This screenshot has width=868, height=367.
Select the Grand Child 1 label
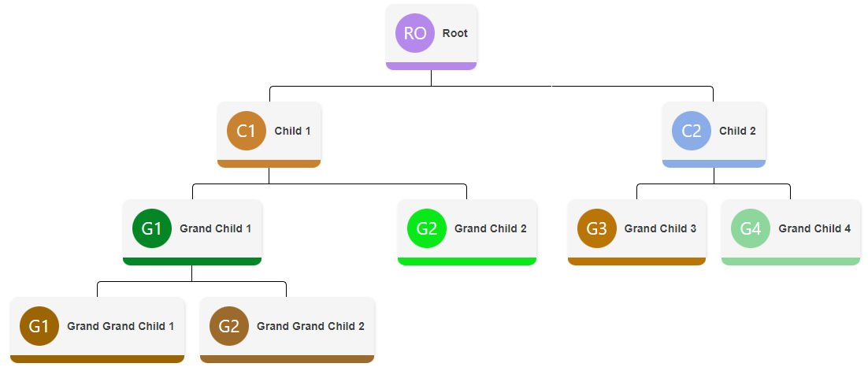216,228
